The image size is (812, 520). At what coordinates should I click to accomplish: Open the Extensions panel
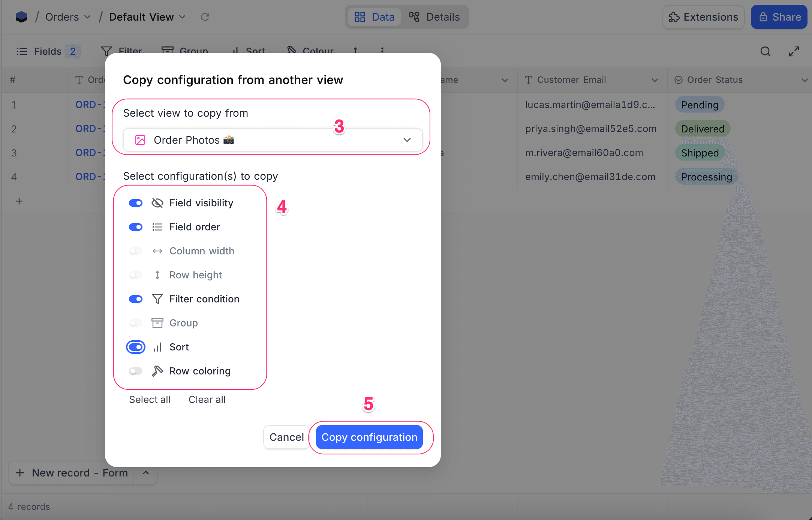click(x=703, y=17)
